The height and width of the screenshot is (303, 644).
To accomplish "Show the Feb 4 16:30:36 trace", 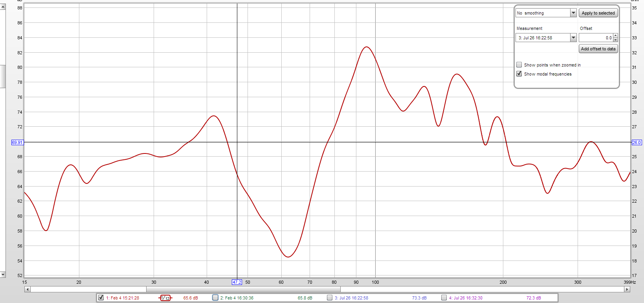I will pyautogui.click(x=215, y=297).
